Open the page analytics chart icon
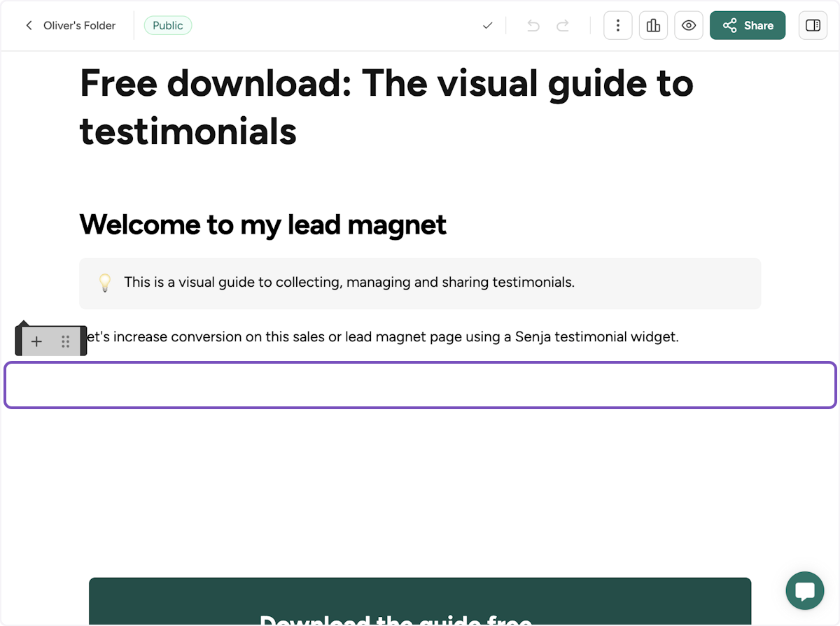Screen dimensions: 840x626 pos(653,25)
